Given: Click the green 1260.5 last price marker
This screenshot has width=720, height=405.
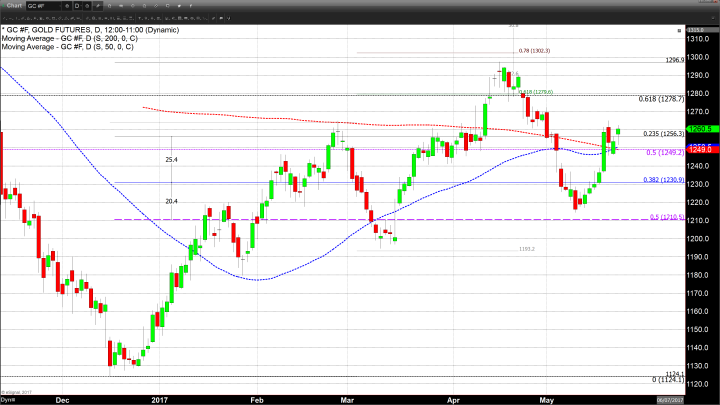Looking at the screenshot, I should pyautogui.click(x=702, y=129).
